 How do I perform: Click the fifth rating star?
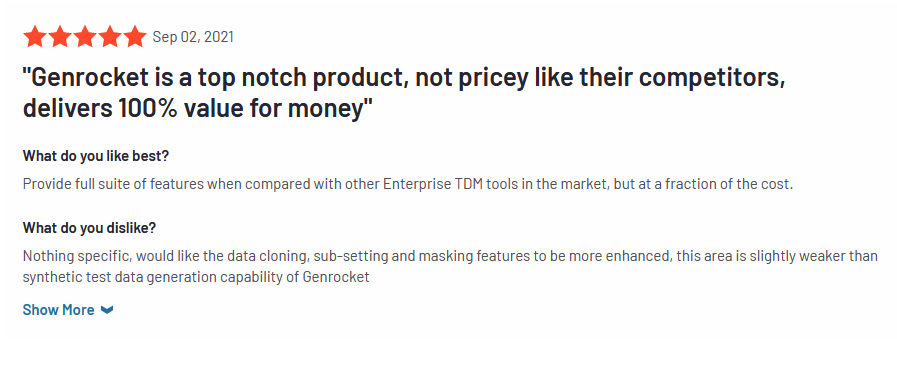tap(135, 37)
